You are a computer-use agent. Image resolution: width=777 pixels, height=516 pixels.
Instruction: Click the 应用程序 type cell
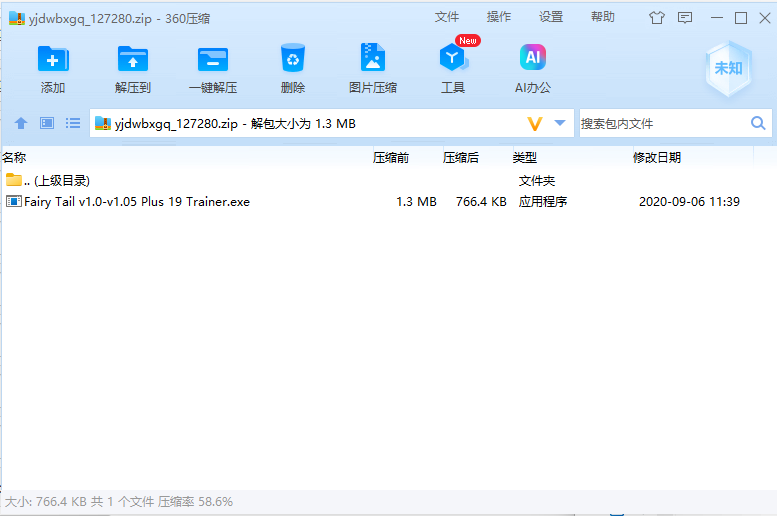pyautogui.click(x=543, y=202)
